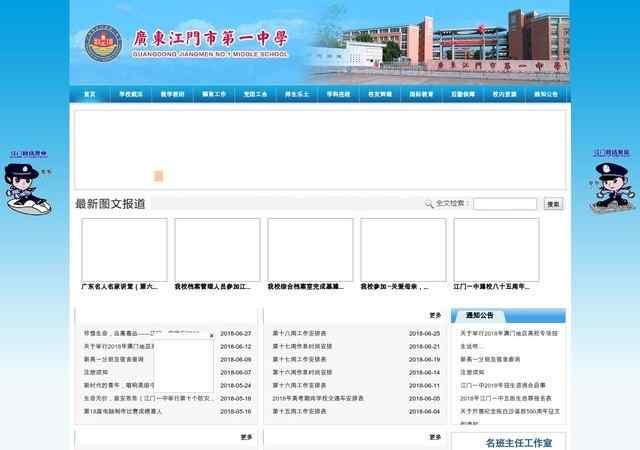Open the 江门一中建校八十五周年 thumbnail image
The width and height of the screenshot is (640, 450).
click(496, 249)
